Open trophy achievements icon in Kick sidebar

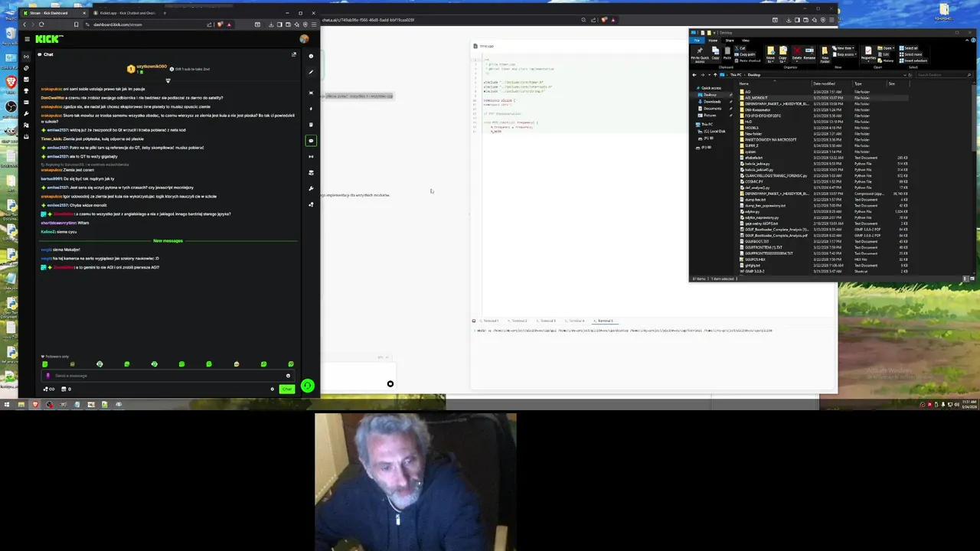click(26, 90)
